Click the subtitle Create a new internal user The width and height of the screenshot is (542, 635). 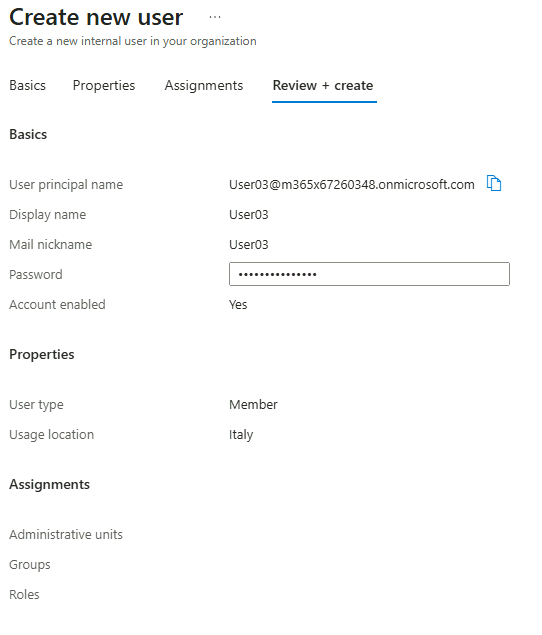pos(133,41)
